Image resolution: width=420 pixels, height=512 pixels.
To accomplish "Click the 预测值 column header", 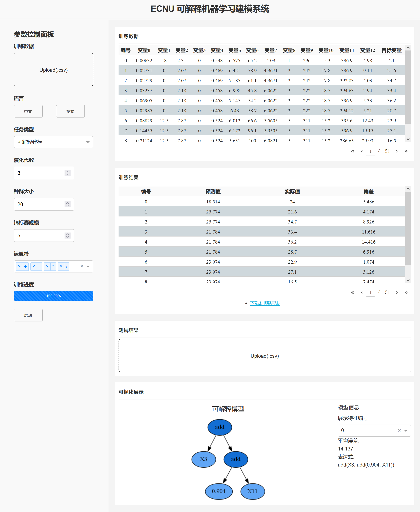I will coord(213,192).
